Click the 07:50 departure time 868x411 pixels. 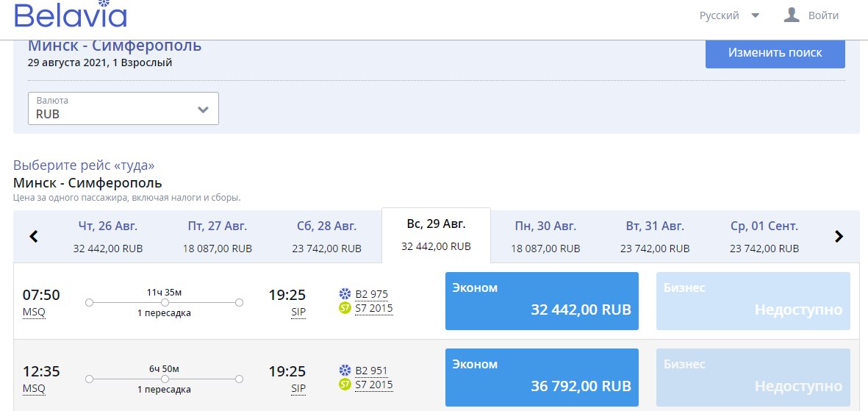click(41, 295)
